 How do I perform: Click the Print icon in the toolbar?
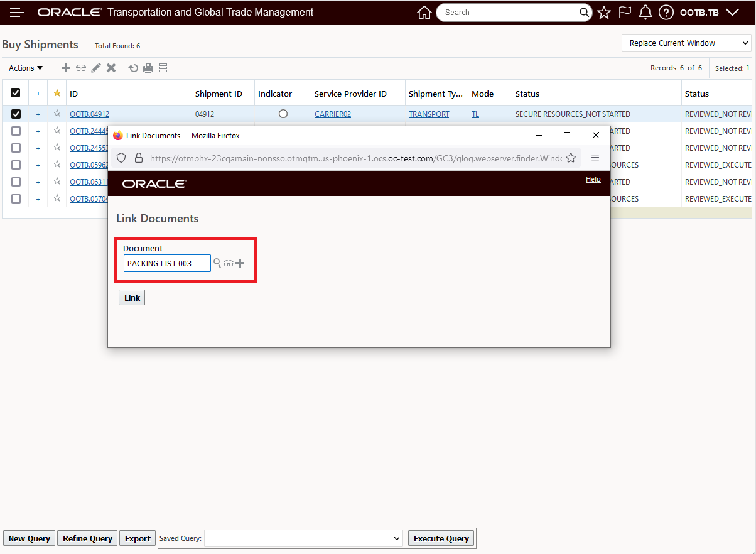pyautogui.click(x=148, y=68)
